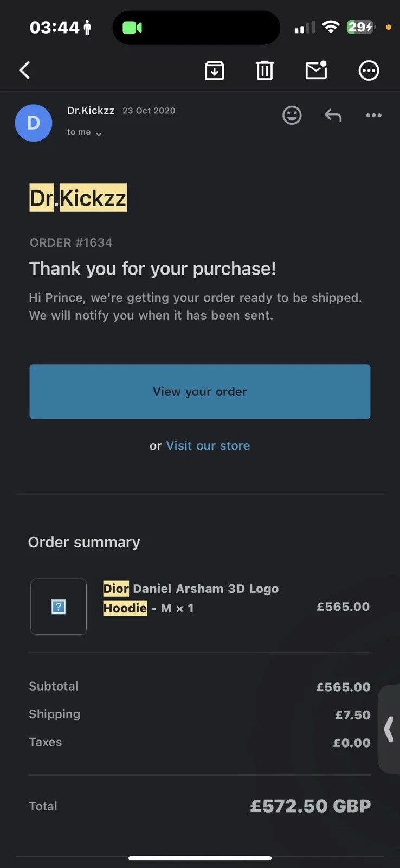
Task: Delete the email using the trash icon
Action: click(x=264, y=71)
